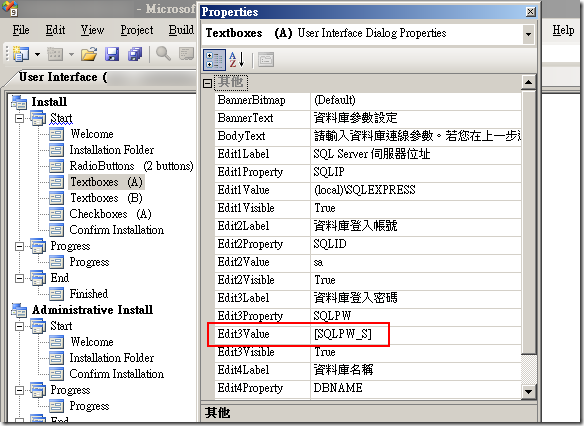Click the Categorized view icon in Properties

[214, 60]
